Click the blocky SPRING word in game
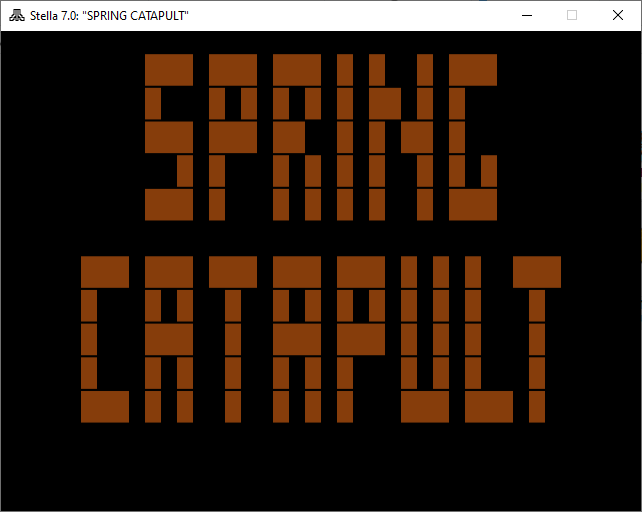Image resolution: width=642 pixels, height=512 pixels. click(321, 137)
